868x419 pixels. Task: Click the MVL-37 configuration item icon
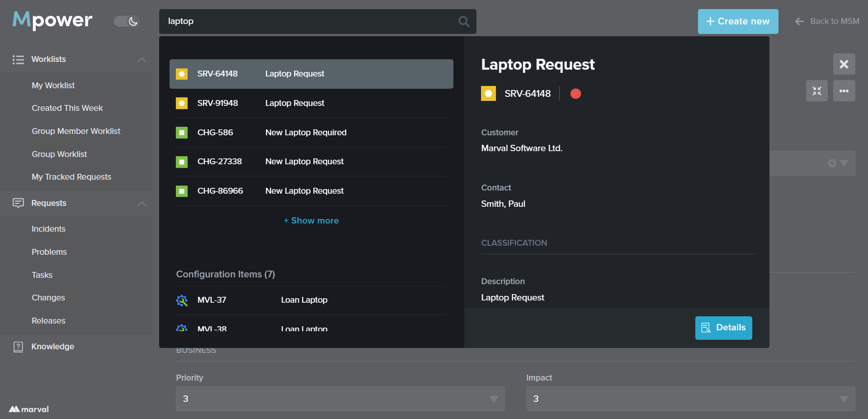(182, 300)
